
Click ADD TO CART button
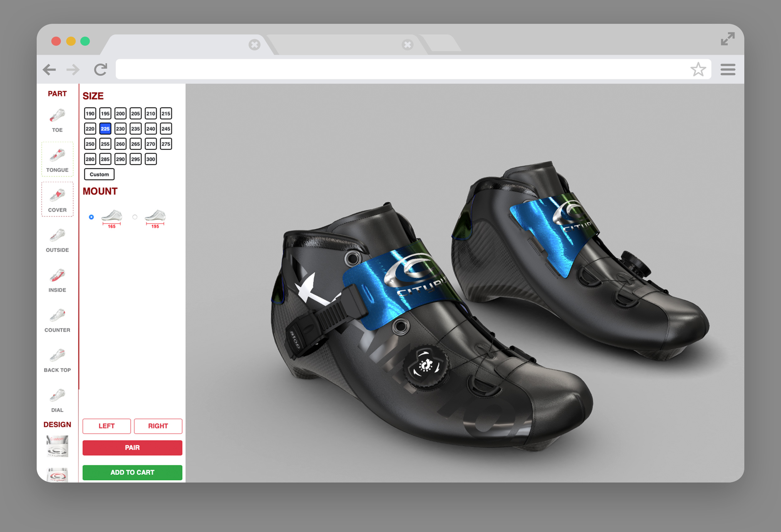pyautogui.click(x=131, y=473)
